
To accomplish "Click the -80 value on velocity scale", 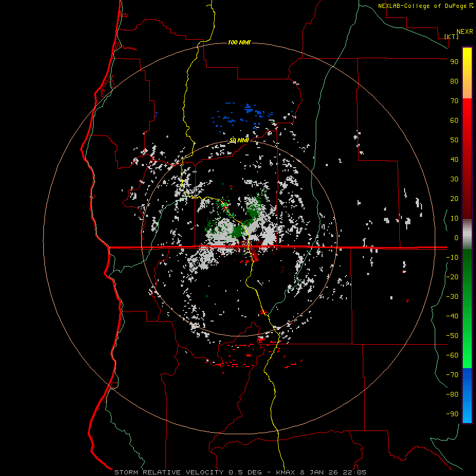I will pyautogui.click(x=452, y=395).
